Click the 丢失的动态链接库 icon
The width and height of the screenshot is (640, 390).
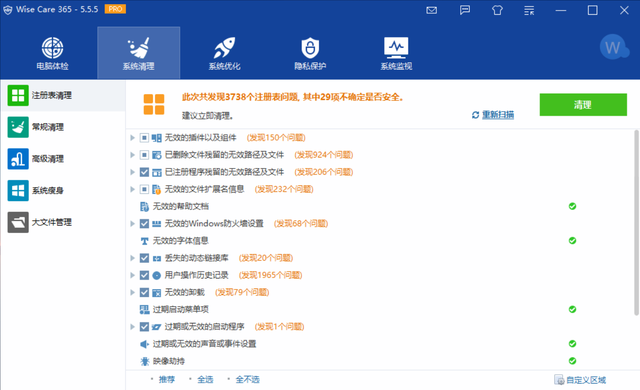coord(157,258)
